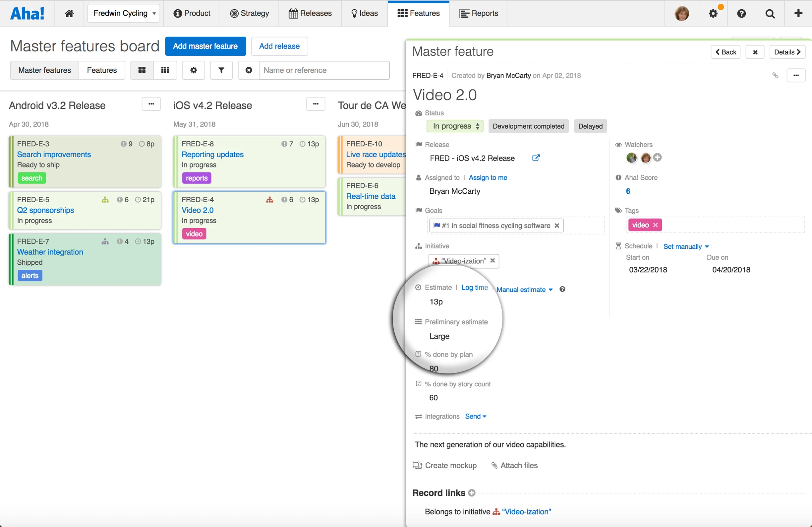The height and width of the screenshot is (527, 812).
Task: Add a watcher with the plus icon
Action: coord(658,158)
